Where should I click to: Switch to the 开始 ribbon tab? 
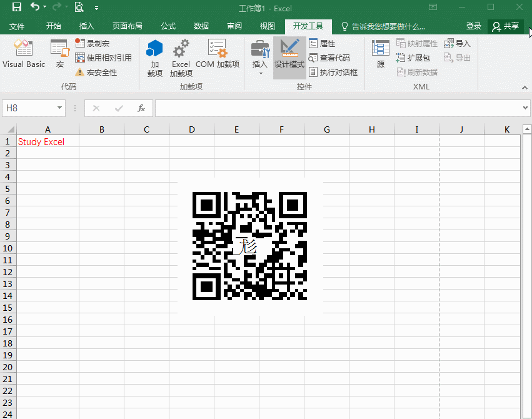54,26
